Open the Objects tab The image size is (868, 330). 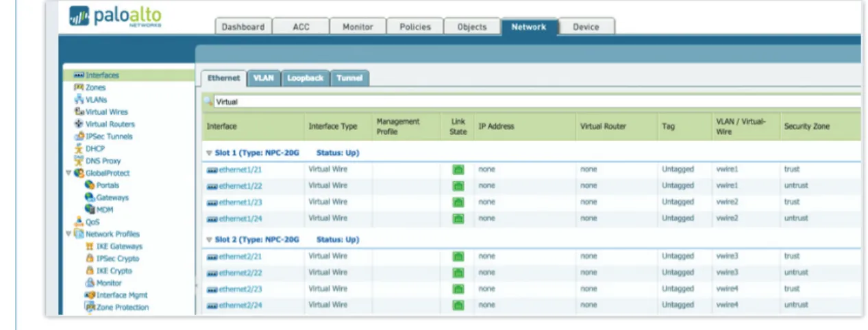coord(472,27)
